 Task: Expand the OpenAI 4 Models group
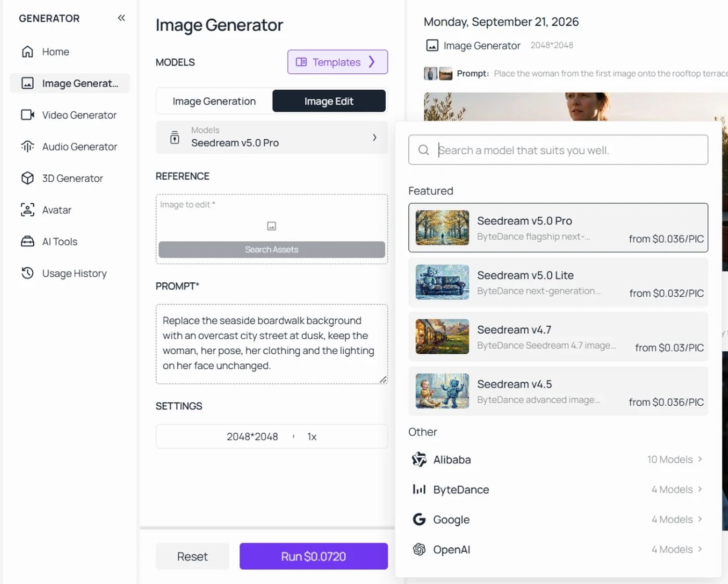tap(558, 549)
